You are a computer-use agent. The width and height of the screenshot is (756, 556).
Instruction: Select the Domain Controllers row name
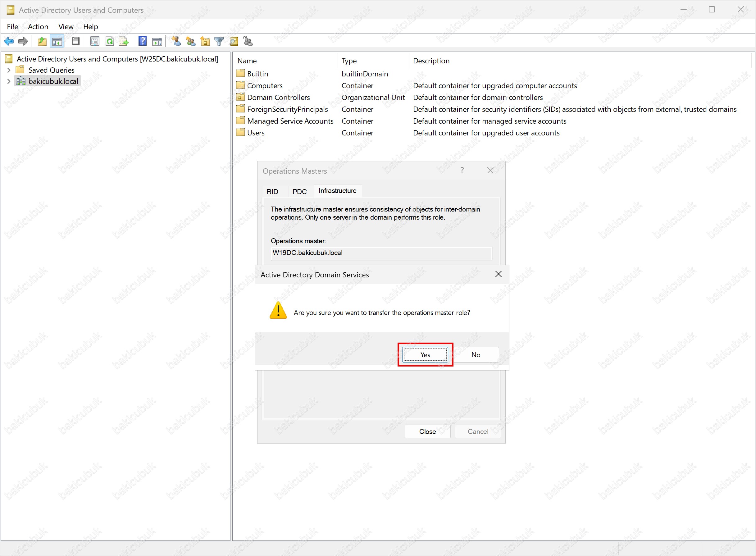tap(279, 97)
